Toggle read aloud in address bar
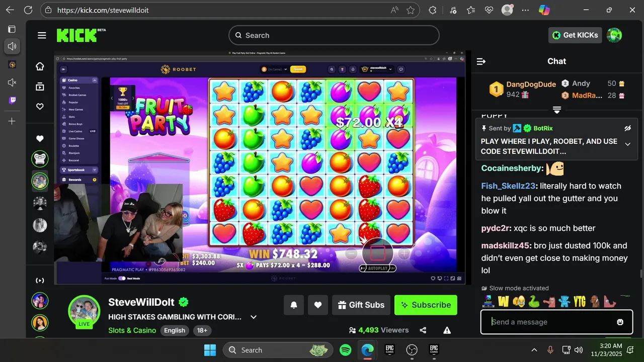The image size is (644, 362). pos(394,10)
